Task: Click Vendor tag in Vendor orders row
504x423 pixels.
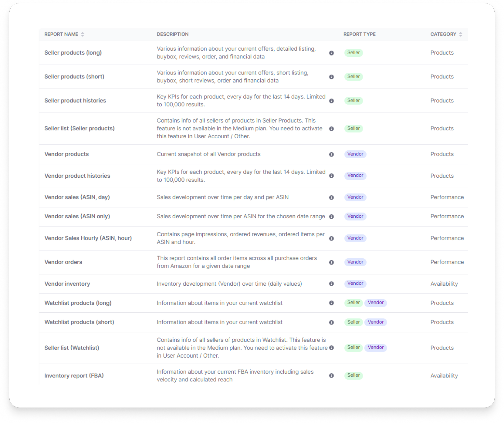Action: click(x=355, y=262)
